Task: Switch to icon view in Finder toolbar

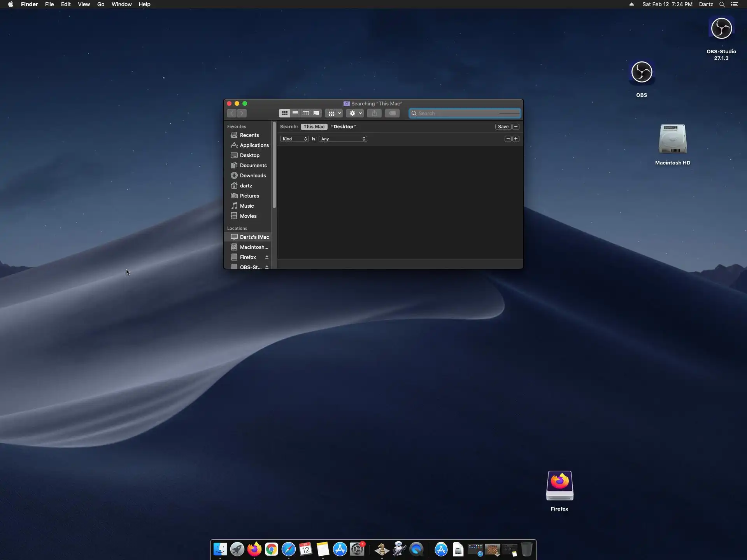Action: coord(284,113)
